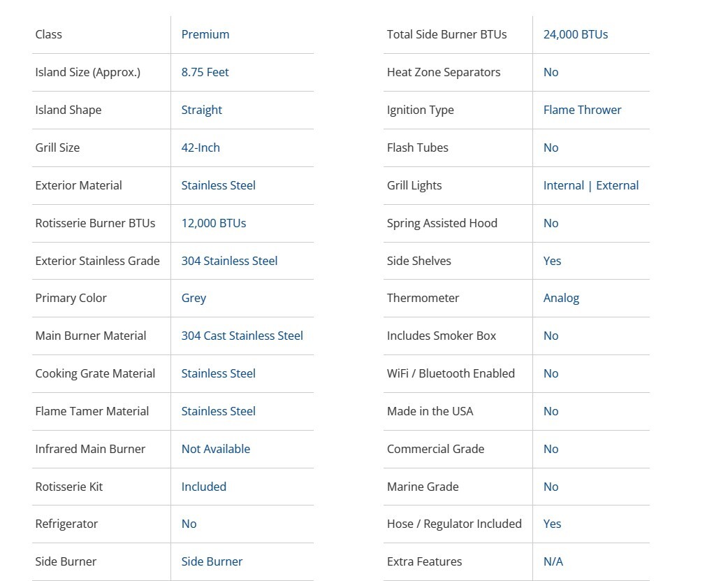Click the Premium class value link
The height and width of the screenshot is (581, 728).
pos(205,34)
